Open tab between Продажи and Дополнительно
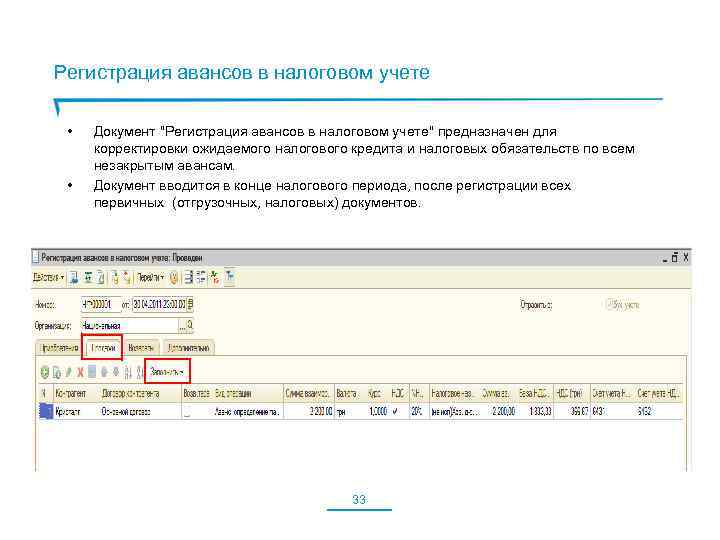 point(141,348)
